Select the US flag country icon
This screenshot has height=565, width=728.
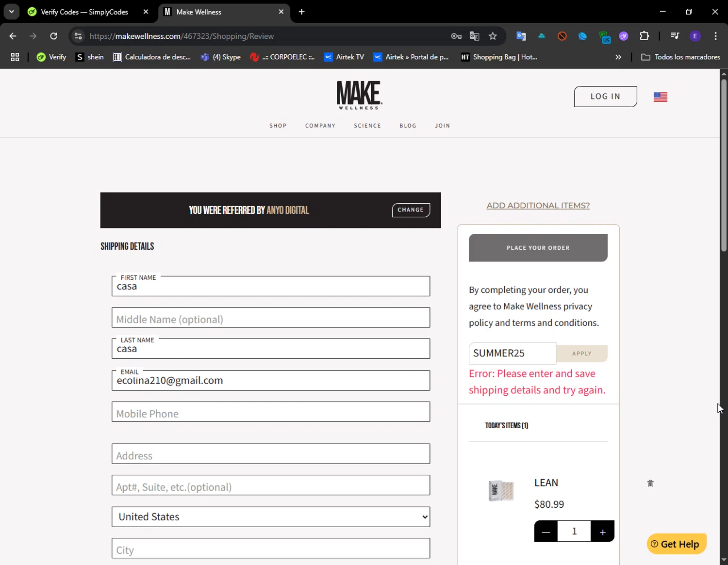(x=661, y=97)
